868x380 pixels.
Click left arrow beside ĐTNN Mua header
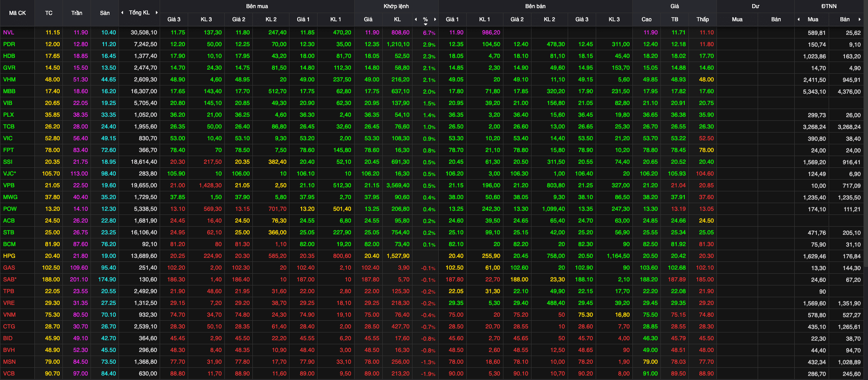799,19
